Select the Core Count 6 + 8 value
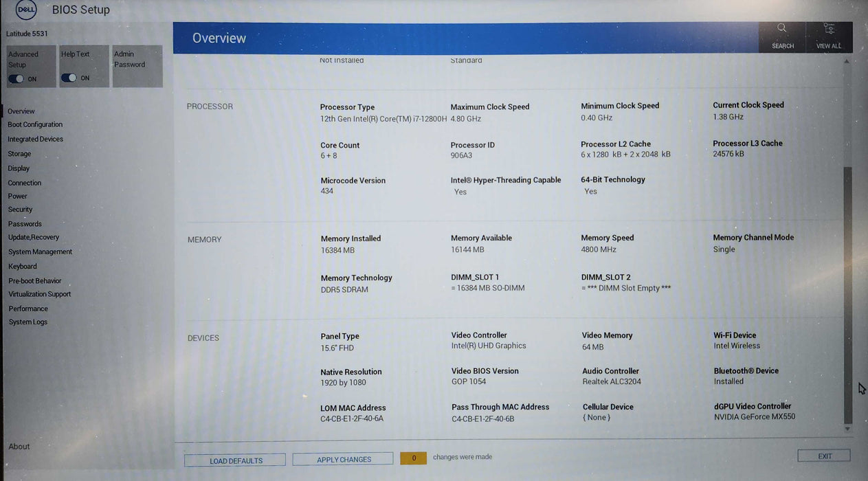868x481 pixels. (x=329, y=156)
